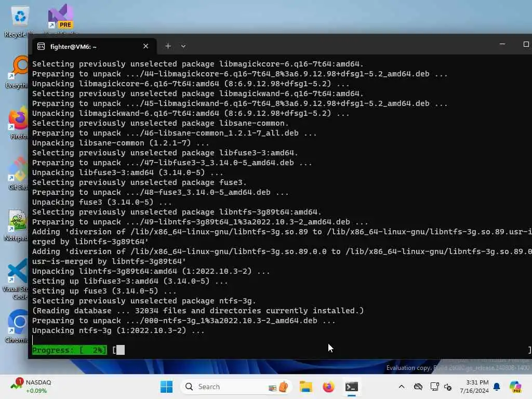The width and height of the screenshot is (532, 399).
Task: Open File Explorer from taskbar
Action: click(305, 387)
